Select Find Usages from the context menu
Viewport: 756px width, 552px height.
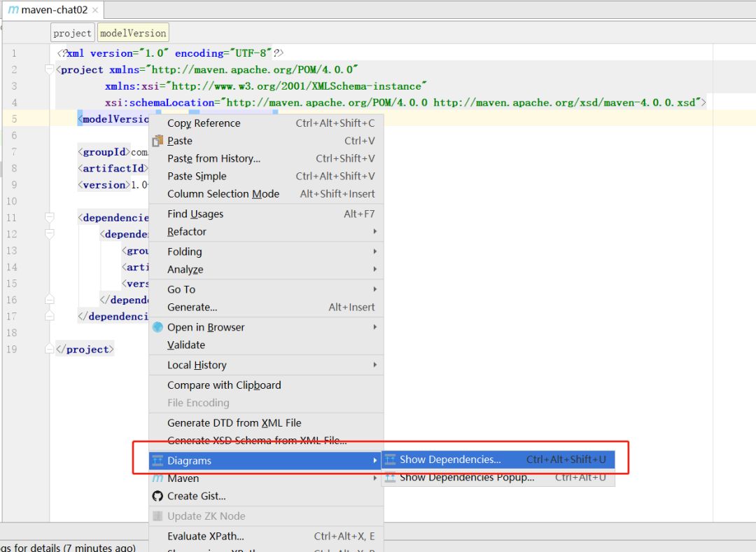point(196,214)
